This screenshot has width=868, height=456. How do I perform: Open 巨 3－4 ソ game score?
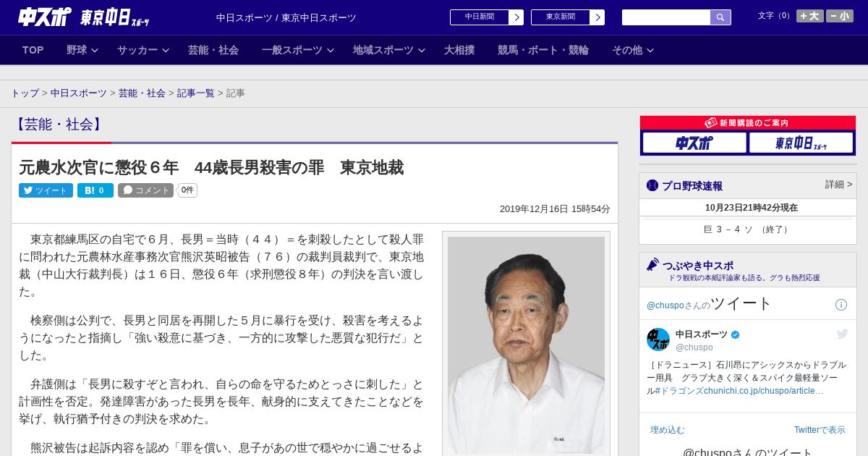(747, 229)
